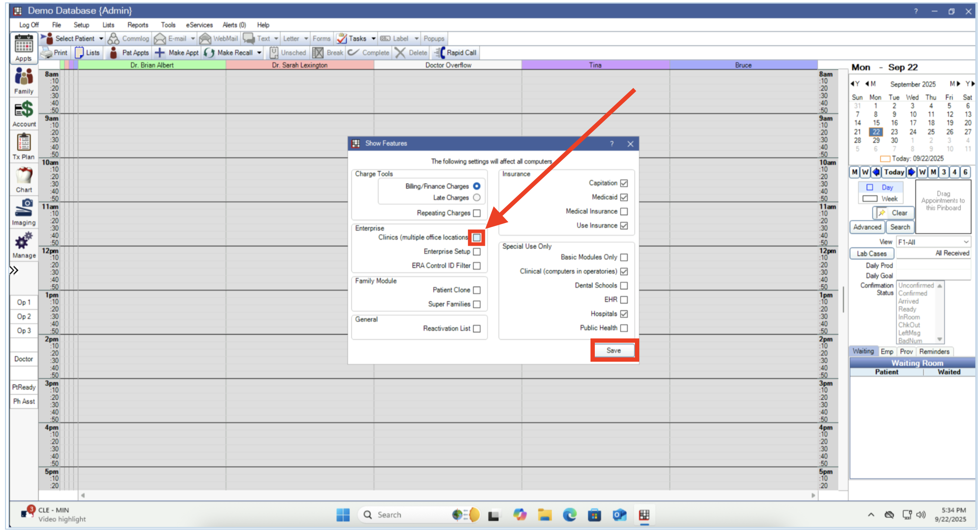
Task: Open Microsoft Edge from the taskbar
Action: click(570, 514)
